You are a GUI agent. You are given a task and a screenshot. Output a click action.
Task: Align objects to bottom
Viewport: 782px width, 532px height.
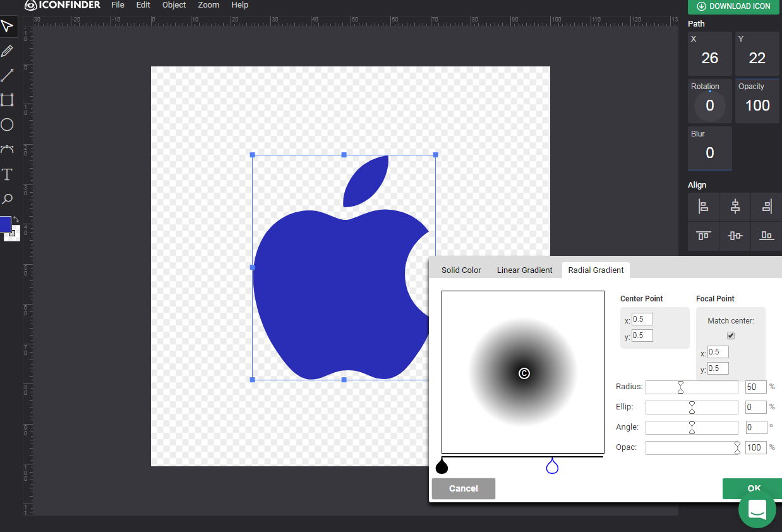[x=766, y=236]
